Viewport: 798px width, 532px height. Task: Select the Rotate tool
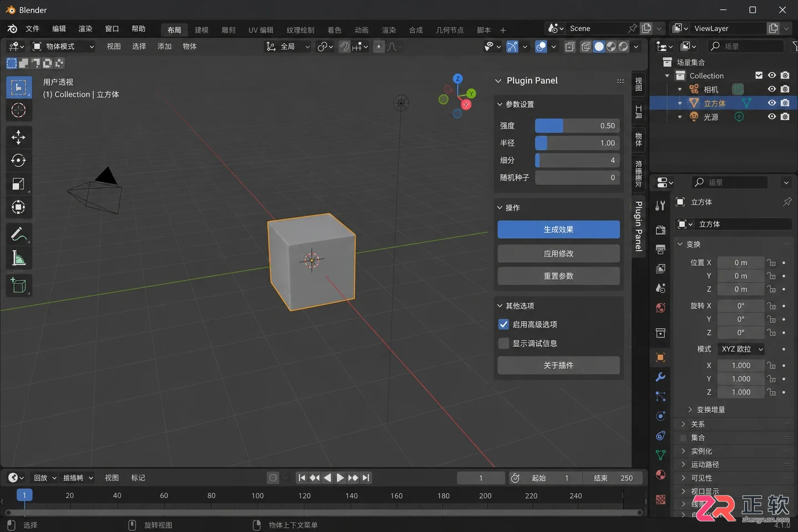point(18,160)
